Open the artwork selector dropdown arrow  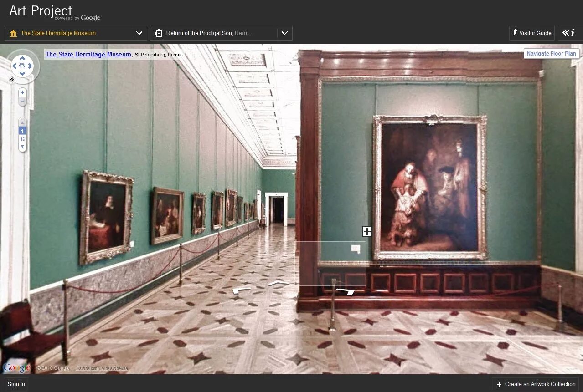[x=284, y=33]
